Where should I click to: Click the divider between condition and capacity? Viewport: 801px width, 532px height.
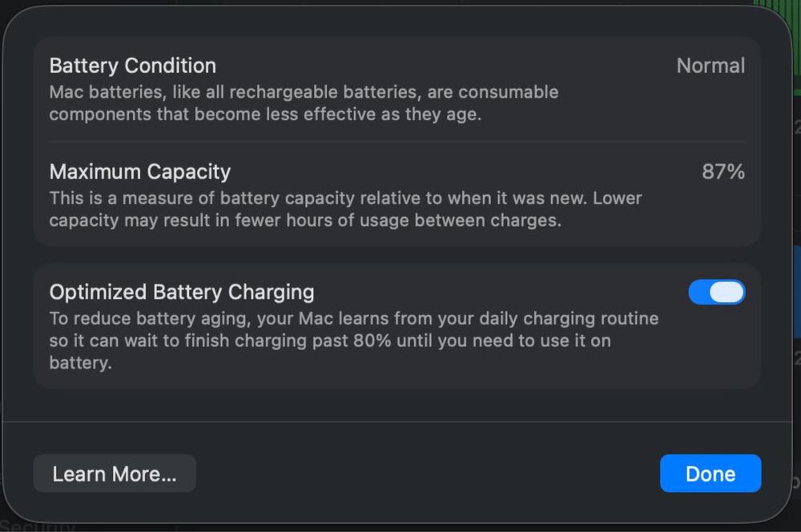(x=396, y=142)
